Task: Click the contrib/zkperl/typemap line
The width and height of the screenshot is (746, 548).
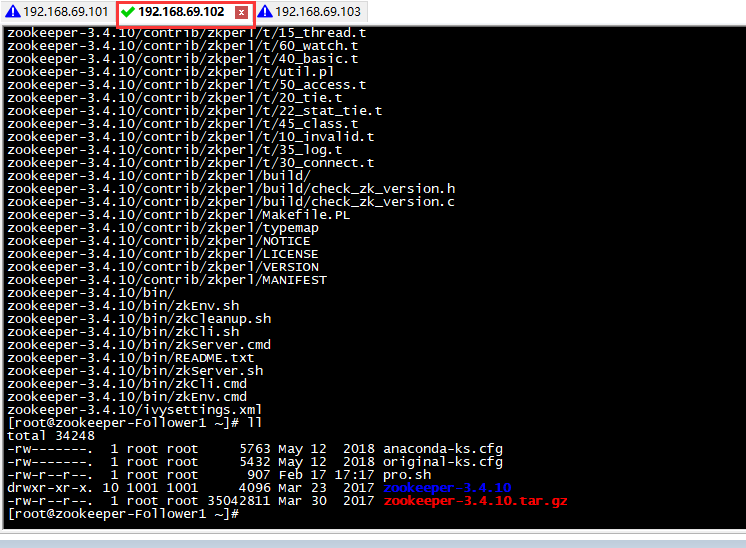Action: coord(163,228)
